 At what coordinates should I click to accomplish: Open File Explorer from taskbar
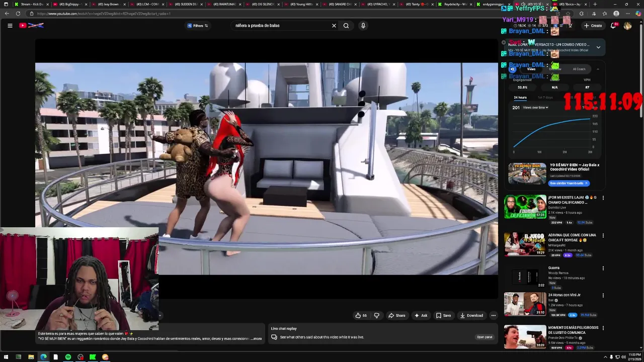(x=31, y=357)
